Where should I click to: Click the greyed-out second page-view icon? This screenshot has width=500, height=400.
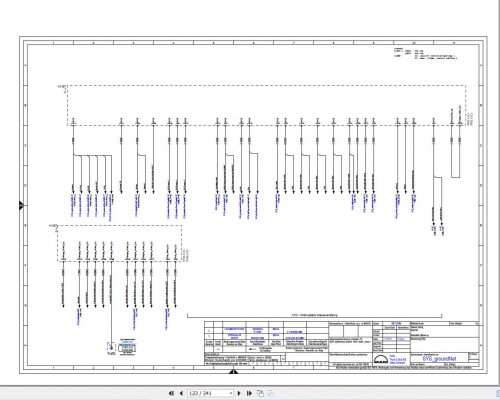click(x=270, y=393)
